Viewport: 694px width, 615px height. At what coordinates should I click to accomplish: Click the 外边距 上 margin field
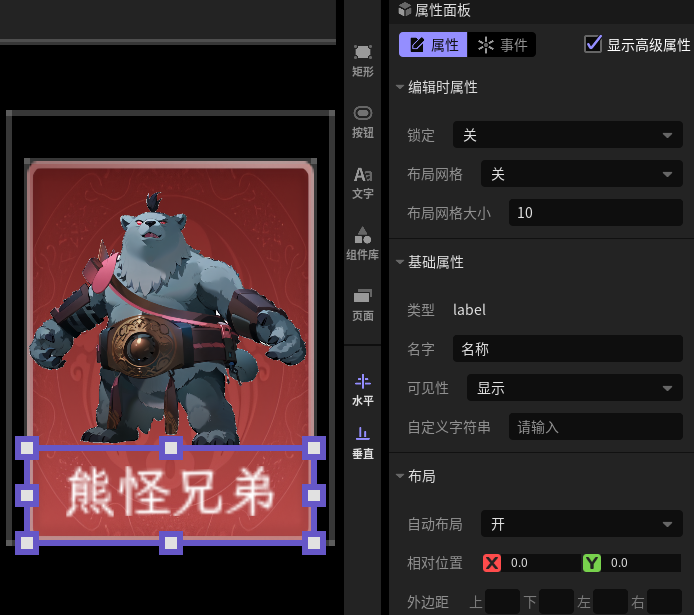click(502, 602)
